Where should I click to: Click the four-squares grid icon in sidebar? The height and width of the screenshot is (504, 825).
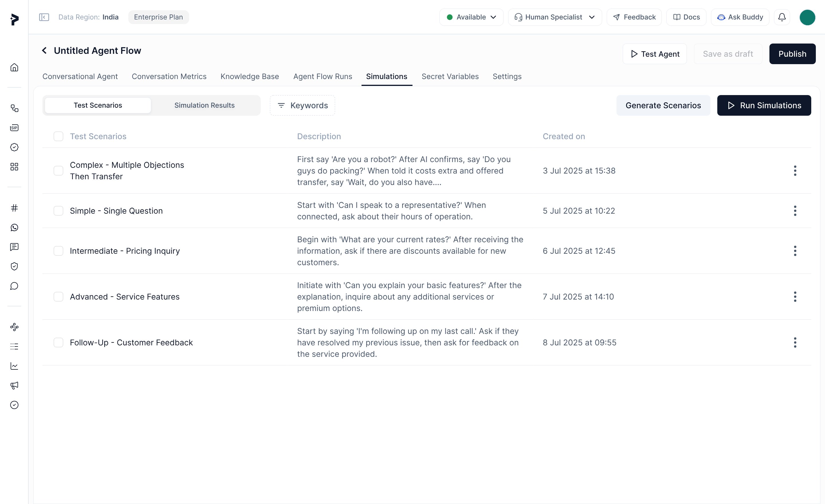pos(14,167)
